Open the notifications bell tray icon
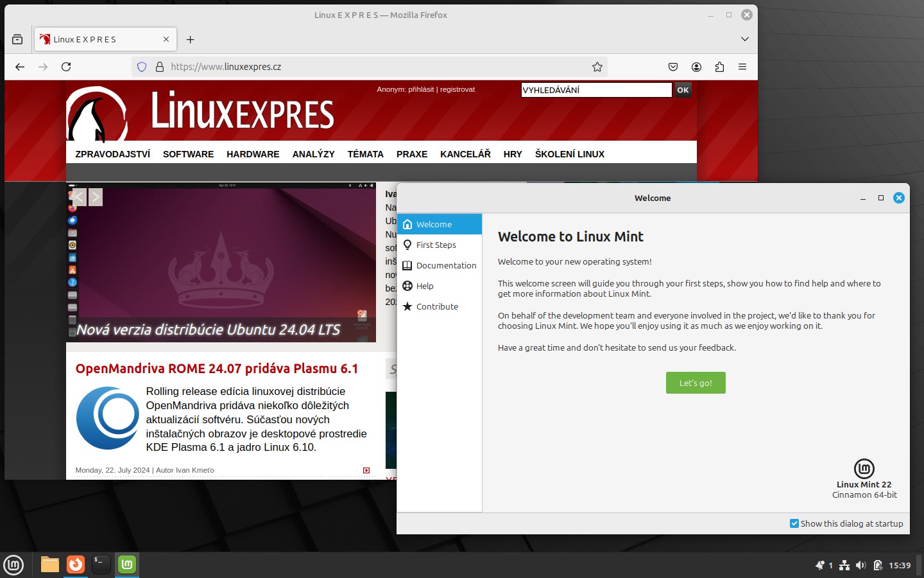Viewport: 924px width, 578px height. pyautogui.click(x=820, y=565)
